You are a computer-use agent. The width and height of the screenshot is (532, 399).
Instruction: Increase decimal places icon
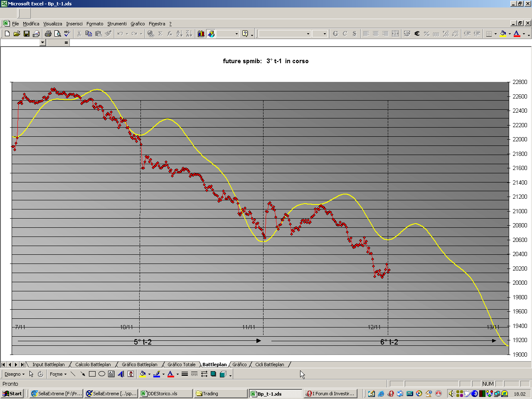[x=446, y=34]
